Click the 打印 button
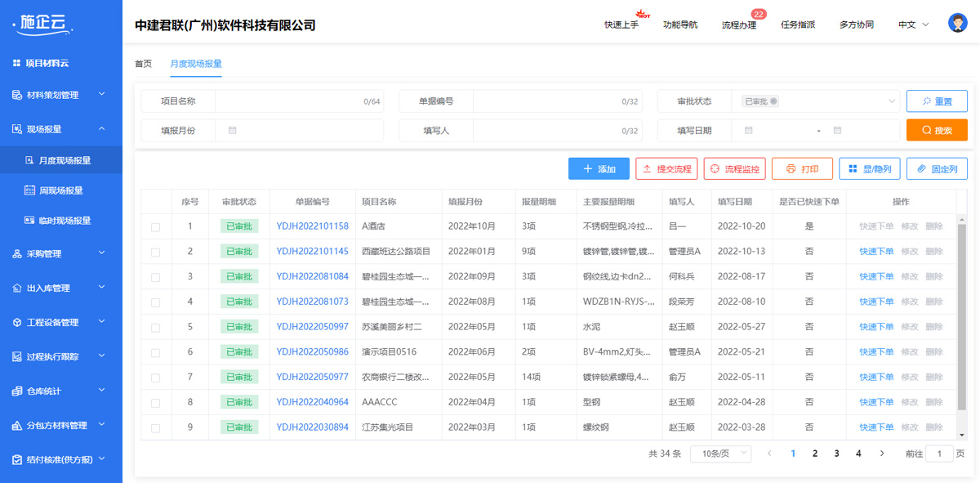Image resolution: width=980 pixels, height=483 pixels. pyautogui.click(x=802, y=169)
